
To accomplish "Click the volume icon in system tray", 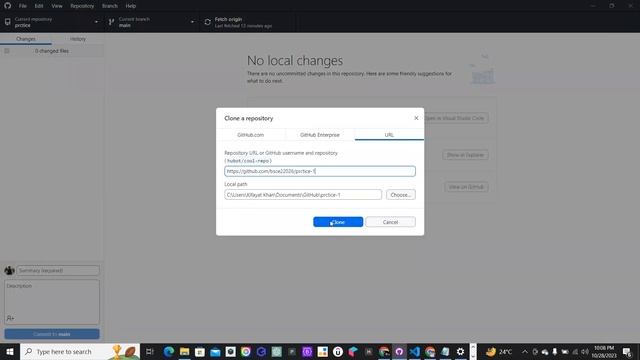I will point(585,351).
